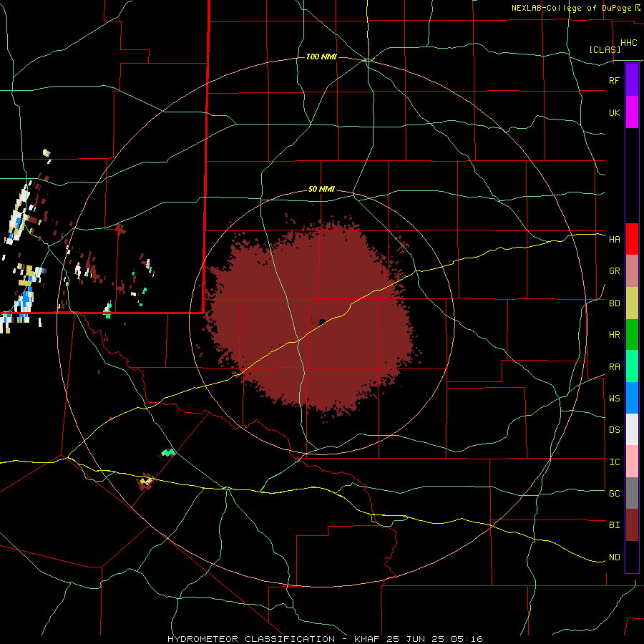Click the BD yellow legend swatch
Image resolution: width=644 pixels, height=644 pixels.
click(632, 303)
